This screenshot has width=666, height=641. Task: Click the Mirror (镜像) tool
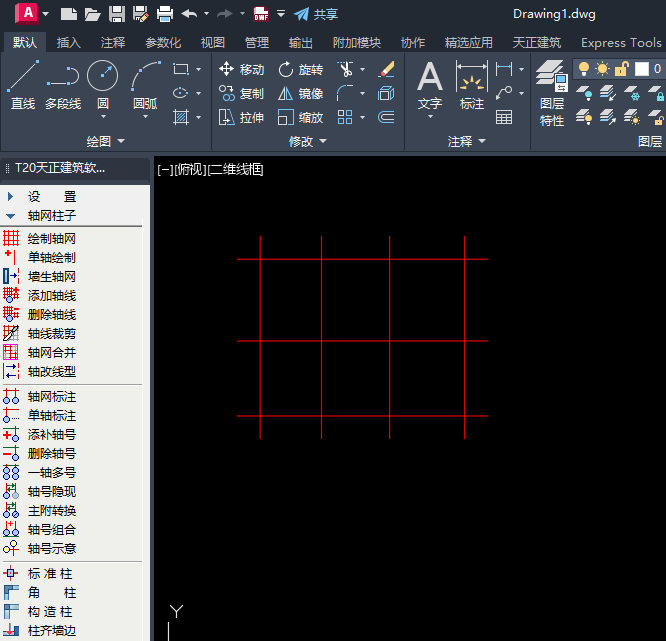click(x=301, y=93)
